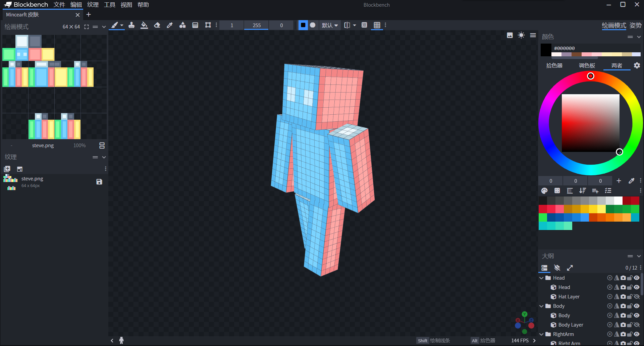Collapse the 大纲 outliner panel
The image size is (644, 346).
[639, 256]
